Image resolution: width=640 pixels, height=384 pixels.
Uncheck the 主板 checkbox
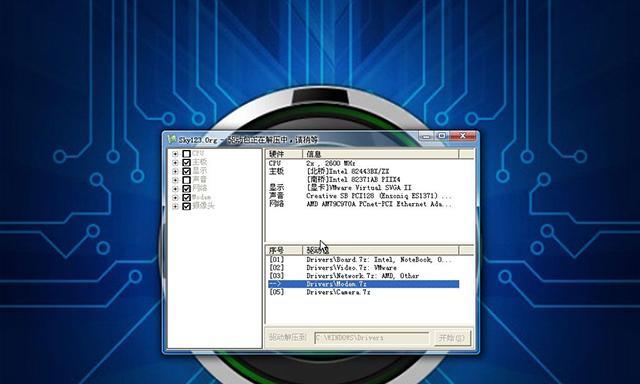pyautogui.click(x=186, y=162)
